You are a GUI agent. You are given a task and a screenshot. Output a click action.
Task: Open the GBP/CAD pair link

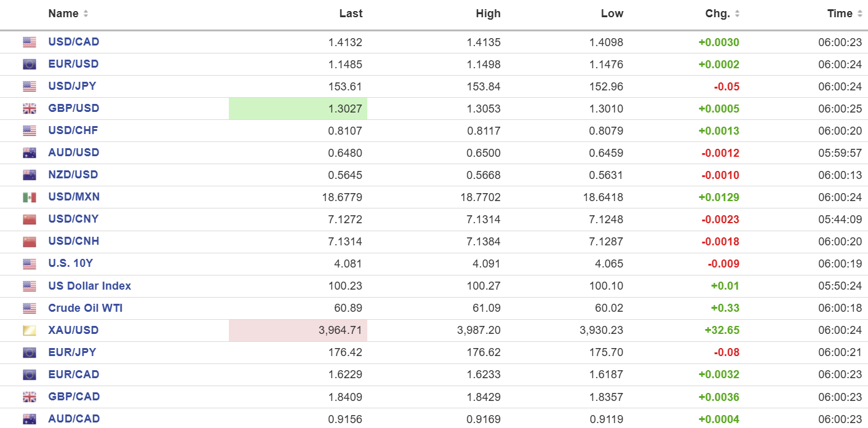tap(74, 397)
